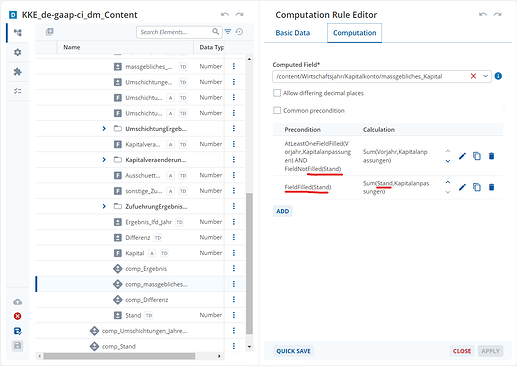Open the structure tree sidebar icon
517x367 pixels.
click(x=17, y=33)
